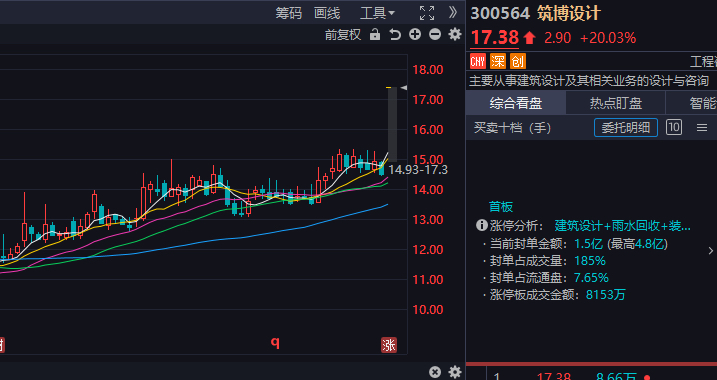Close the bottom panel with X icon
Screen dimensions: 717x380
tap(435, 372)
